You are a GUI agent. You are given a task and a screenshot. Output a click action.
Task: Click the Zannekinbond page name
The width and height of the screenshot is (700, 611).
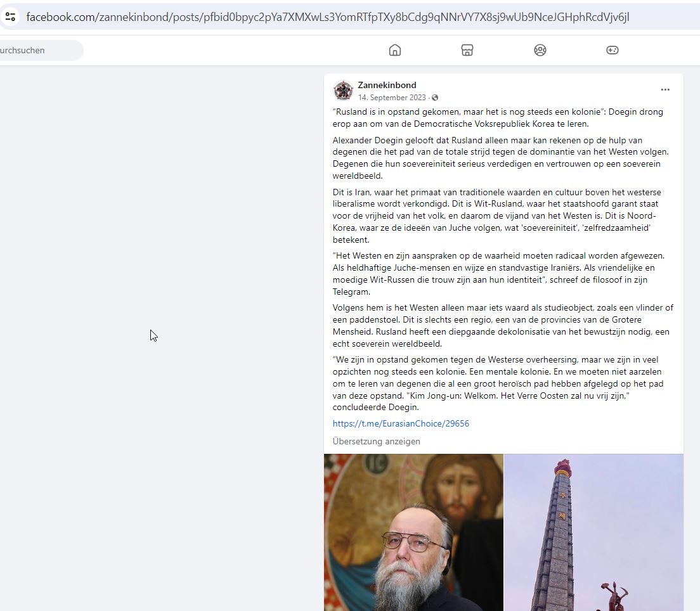pos(387,85)
